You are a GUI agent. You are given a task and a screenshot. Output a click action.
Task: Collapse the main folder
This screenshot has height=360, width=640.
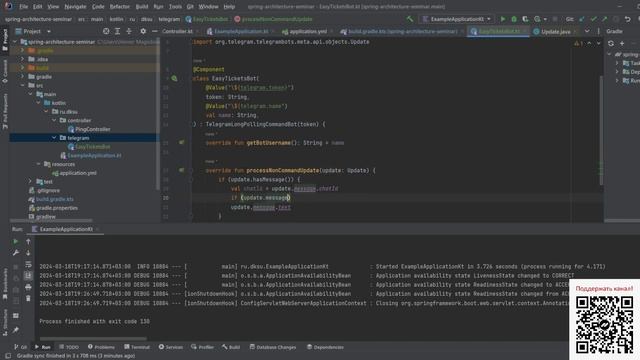click(x=31, y=94)
